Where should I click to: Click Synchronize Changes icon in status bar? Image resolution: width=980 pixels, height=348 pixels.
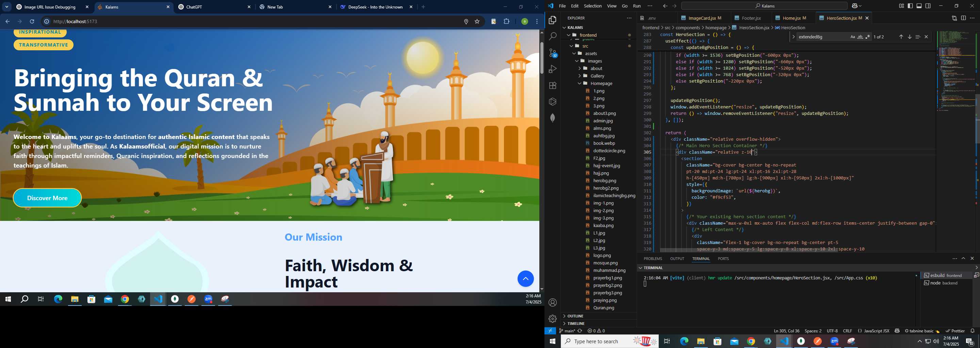(x=580, y=331)
